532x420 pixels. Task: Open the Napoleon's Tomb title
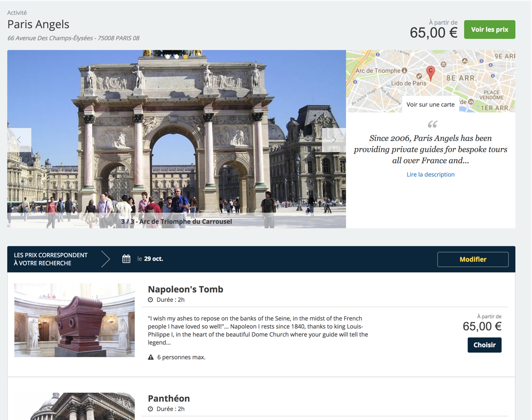point(186,289)
